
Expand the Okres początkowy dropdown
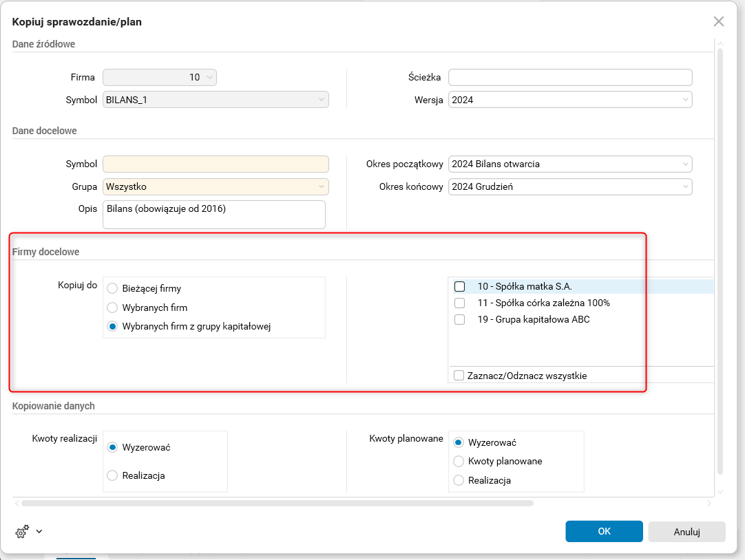point(686,164)
